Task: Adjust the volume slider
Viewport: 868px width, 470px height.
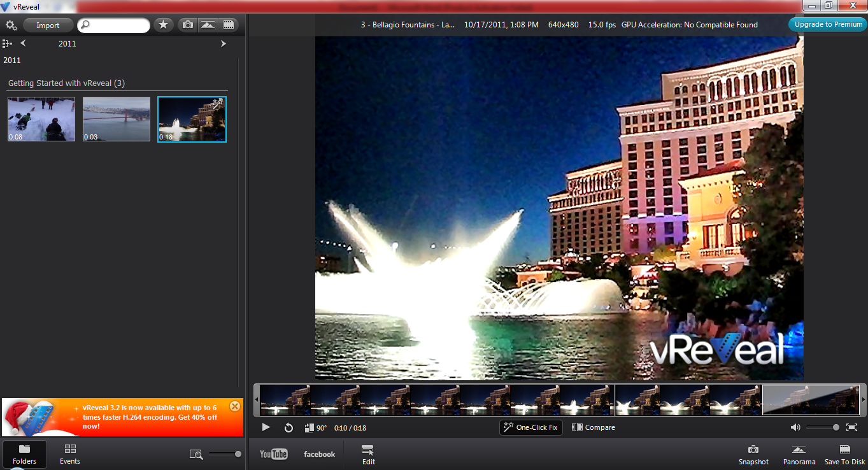Action: [x=822, y=427]
